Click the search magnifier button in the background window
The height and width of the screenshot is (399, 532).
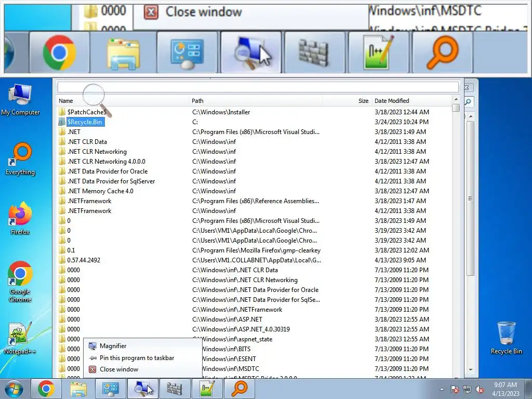(468, 102)
